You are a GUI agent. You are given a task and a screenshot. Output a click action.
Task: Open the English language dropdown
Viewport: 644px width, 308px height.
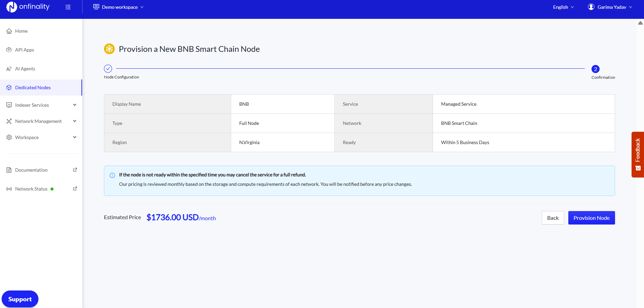[564, 7]
